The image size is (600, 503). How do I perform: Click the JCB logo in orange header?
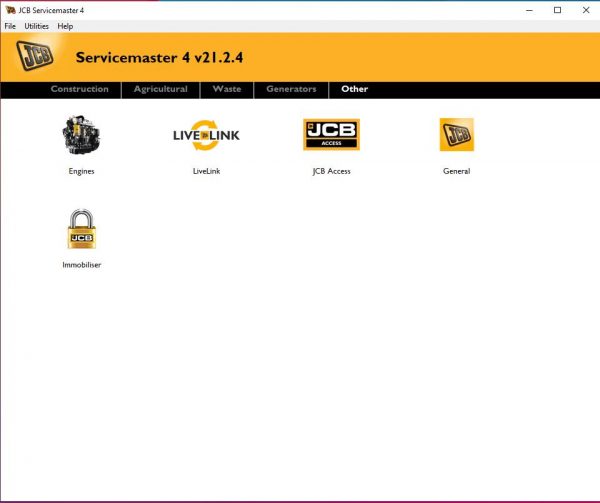[34, 56]
